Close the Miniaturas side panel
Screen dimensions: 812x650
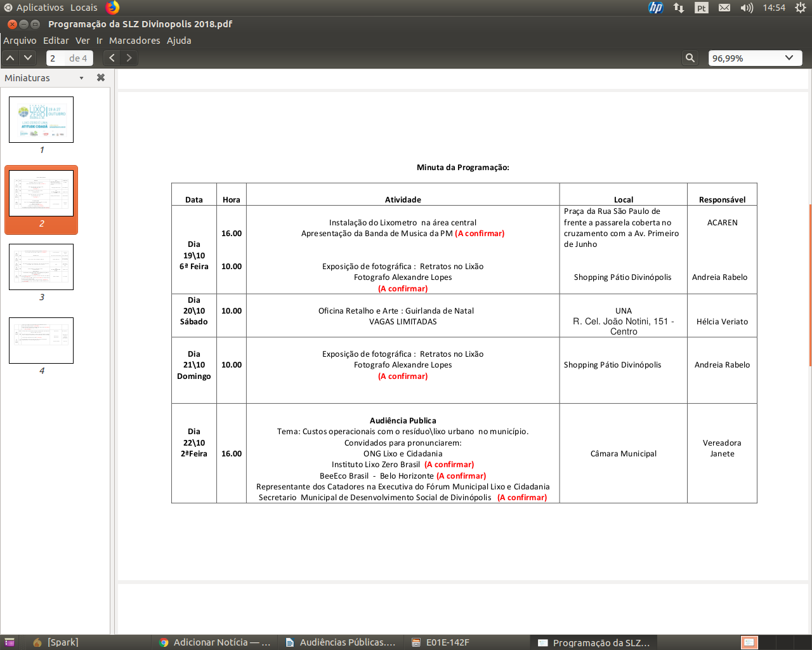click(100, 77)
